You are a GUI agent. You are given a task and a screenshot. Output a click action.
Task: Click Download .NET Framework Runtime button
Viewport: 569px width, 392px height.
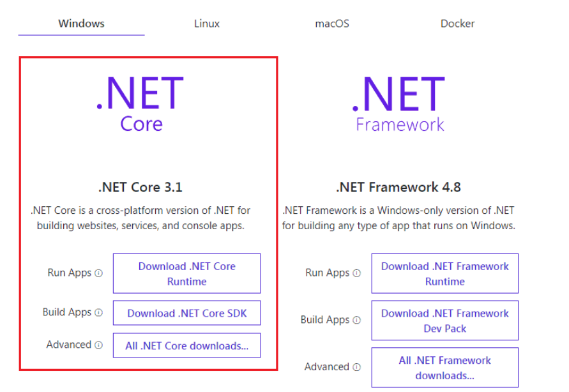(x=445, y=273)
